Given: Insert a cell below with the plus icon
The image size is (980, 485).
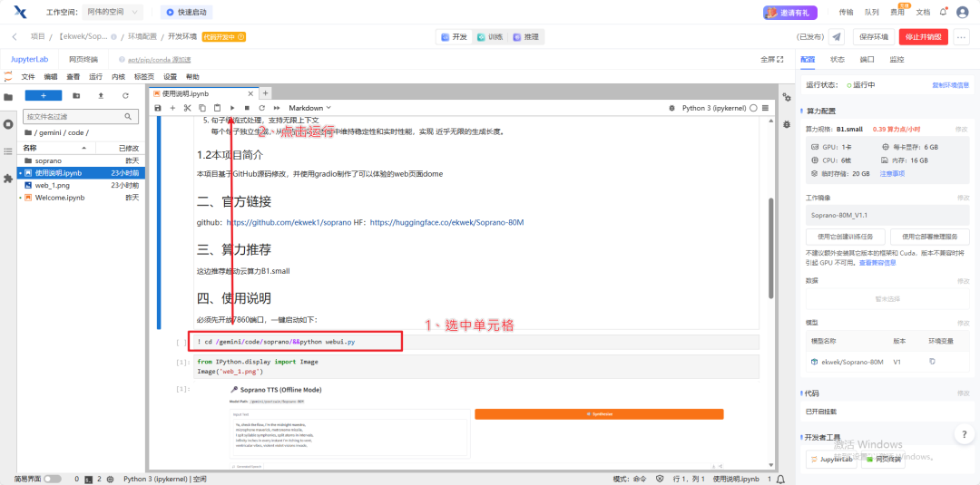Looking at the screenshot, I should coord(172,108).
